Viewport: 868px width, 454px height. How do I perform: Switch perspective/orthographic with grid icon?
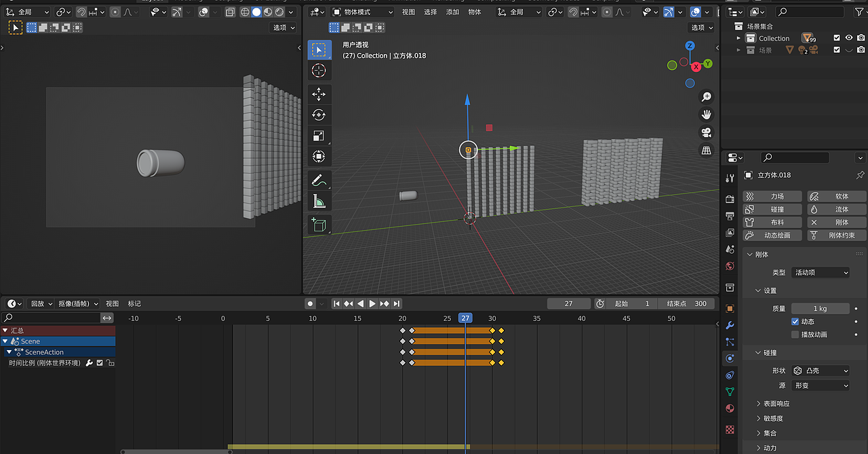[707, 150]
